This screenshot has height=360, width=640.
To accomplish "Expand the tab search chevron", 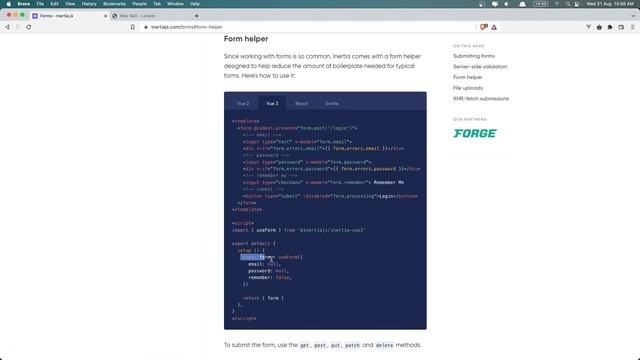I will tap(633, 16).
